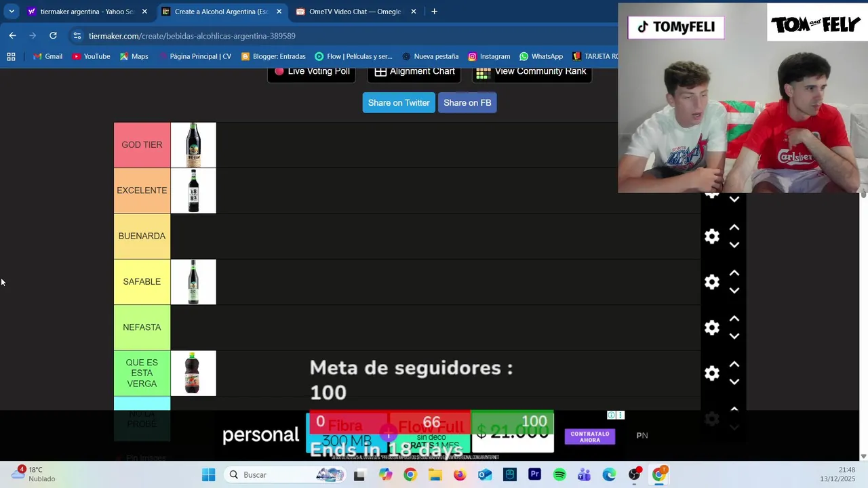Screen dimensions: 868x488
Task: Click the BUENARDA yellow-orange label
Action: tap(142, 236)
